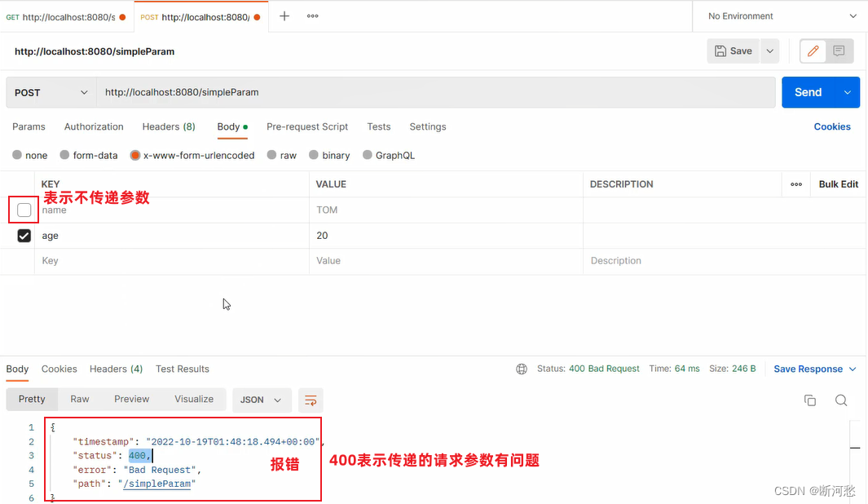This screenshot has height=504, width=868.
Task: Click the Send button
Action: [x=808, y=92]
